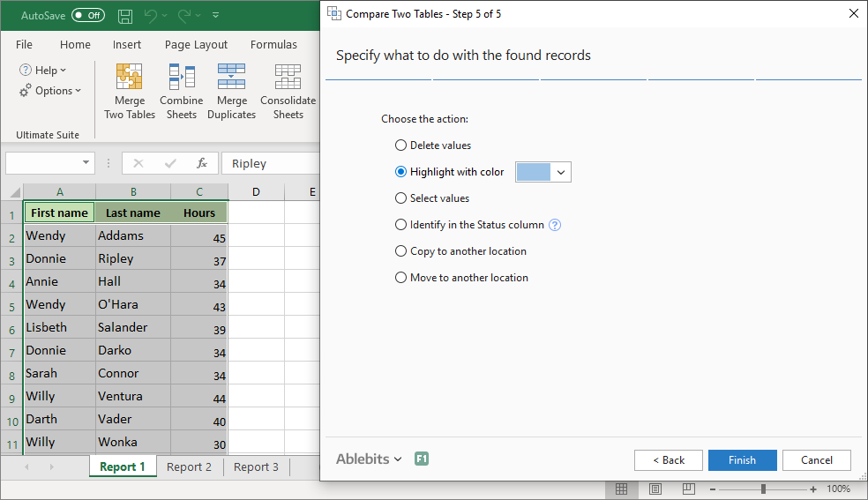The height and width of the screenshot is (500, 868).
Task: Click the cell containing Wonka
Action: click(x=133, y=442)
